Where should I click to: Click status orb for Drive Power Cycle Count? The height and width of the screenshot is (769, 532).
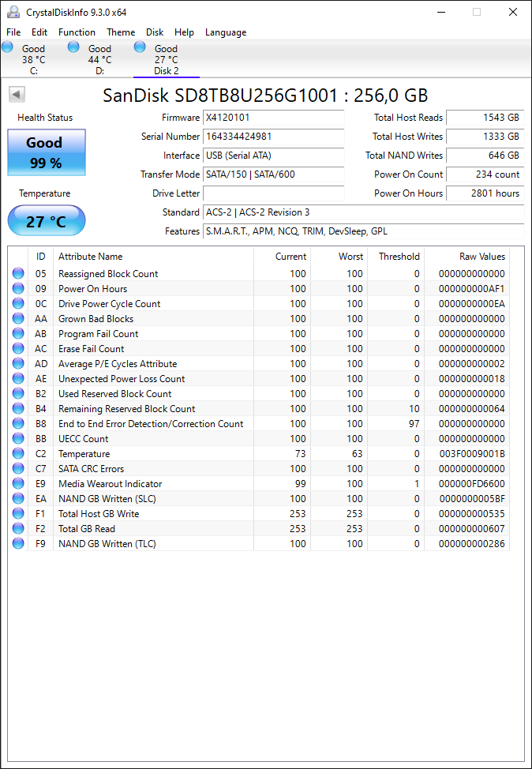click(18, 304)
